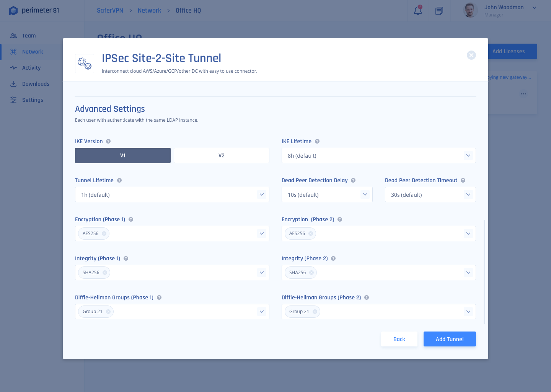Show help for Tunnel Lifetime

click(x=119, y=180)
